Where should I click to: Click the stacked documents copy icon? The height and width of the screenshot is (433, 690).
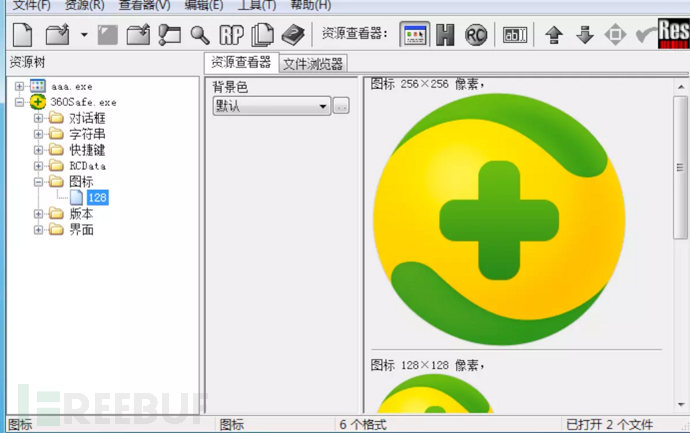pyautogui.click(x=262, y=35)
